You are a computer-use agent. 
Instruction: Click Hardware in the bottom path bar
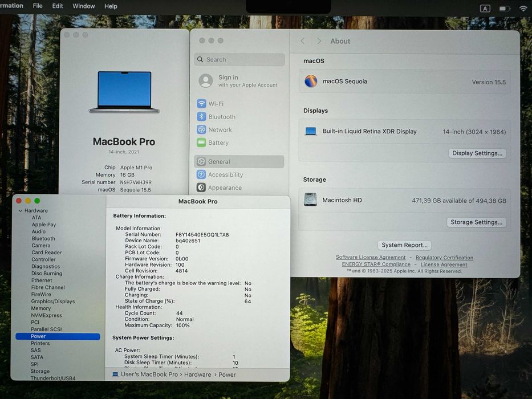pyautogui.click(x=197, y=374)
